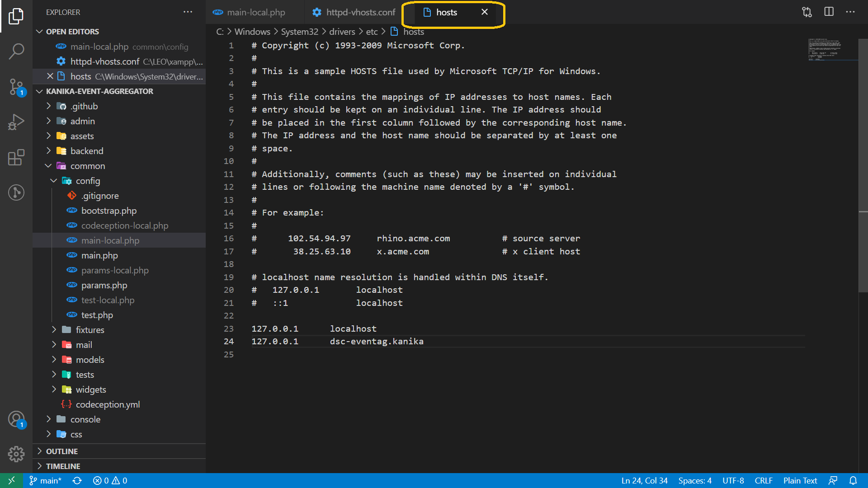Open Explorer views and more actions ellipsis
This screenshot has height=488, width=868.
188,12
